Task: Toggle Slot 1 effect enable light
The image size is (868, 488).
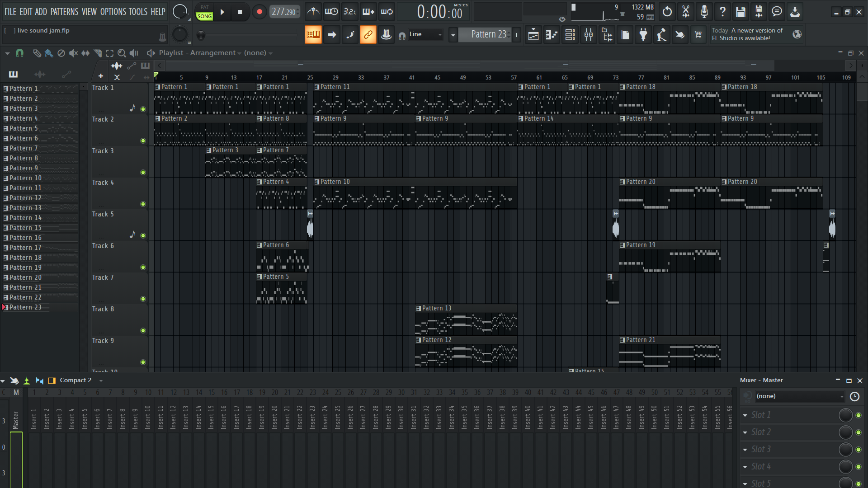Action: pos(859,415)
